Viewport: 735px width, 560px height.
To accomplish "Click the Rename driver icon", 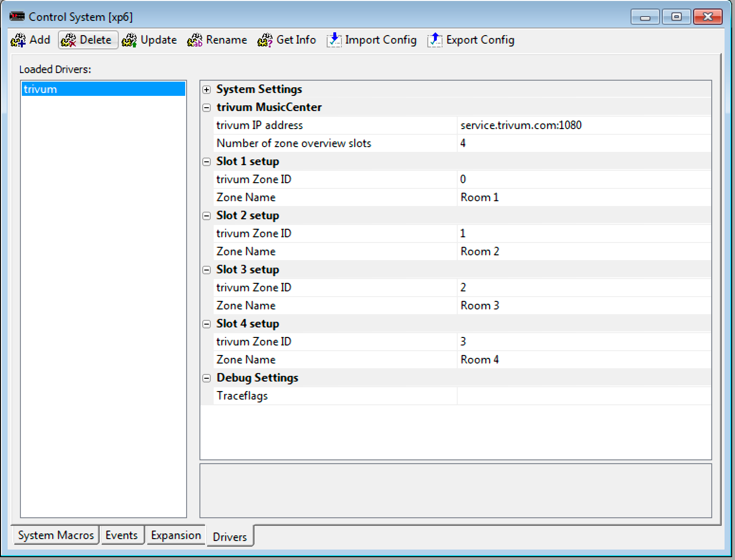I will click(195, 40).
